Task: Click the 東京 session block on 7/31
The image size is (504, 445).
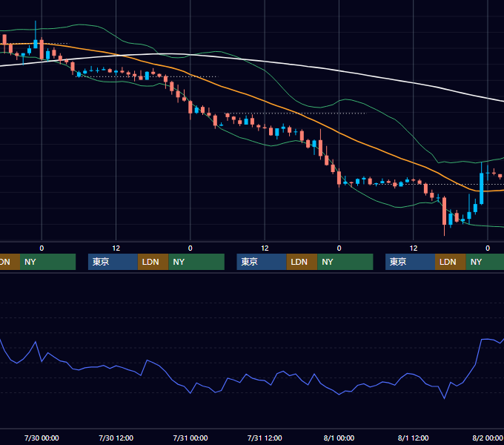Action: click(x=262, y=262)
